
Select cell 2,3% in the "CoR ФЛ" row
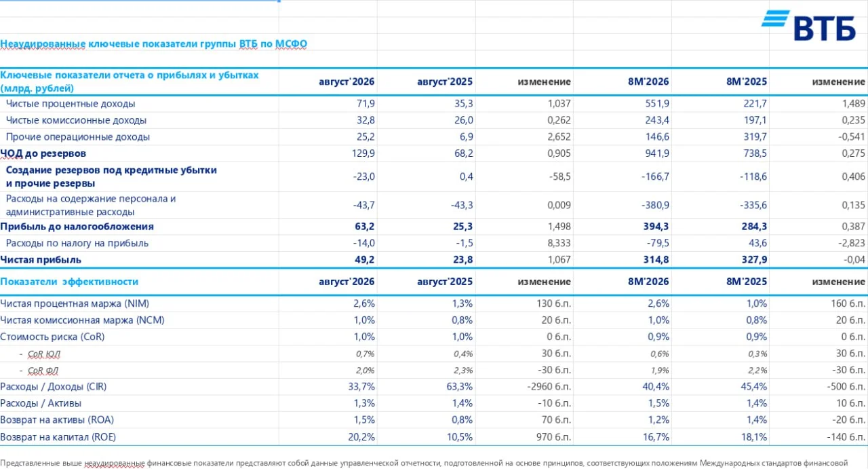[463, 371]
